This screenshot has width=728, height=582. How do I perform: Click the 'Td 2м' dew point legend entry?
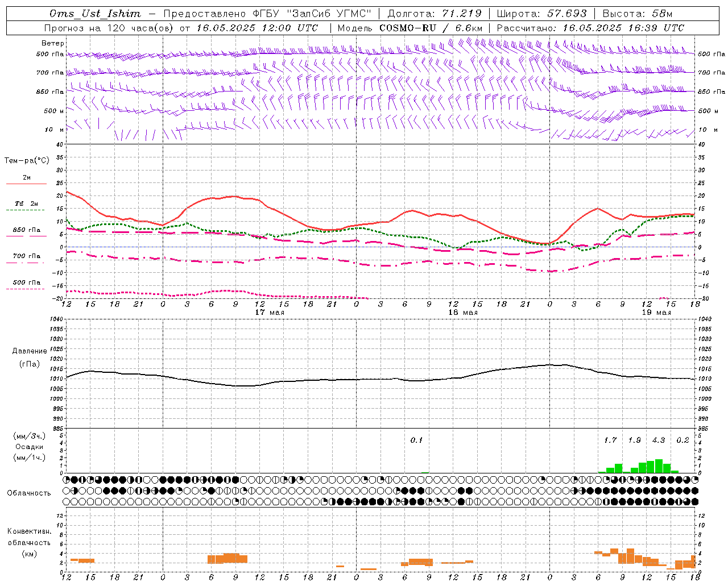(27, 203)
